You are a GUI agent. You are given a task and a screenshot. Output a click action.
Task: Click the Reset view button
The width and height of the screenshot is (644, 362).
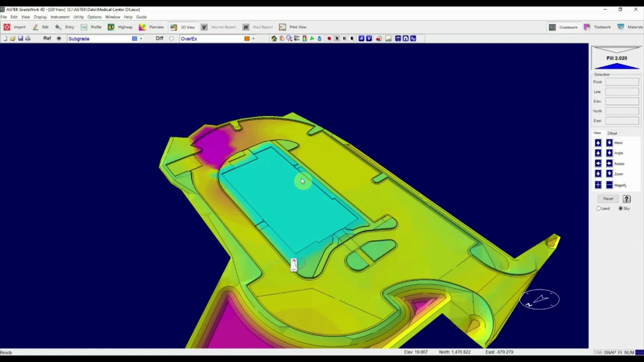608,199
